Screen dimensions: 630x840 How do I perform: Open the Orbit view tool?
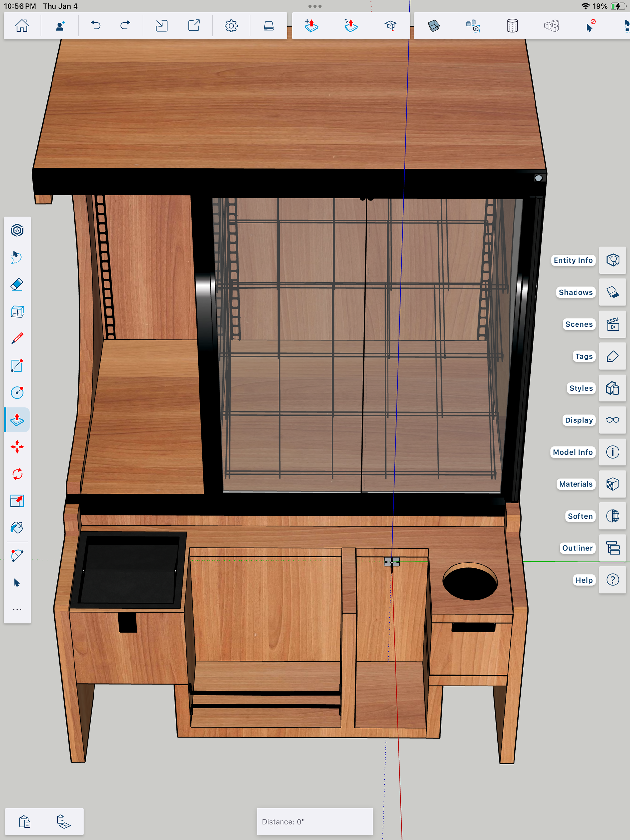pyautogui.click(x=17, y=230)
